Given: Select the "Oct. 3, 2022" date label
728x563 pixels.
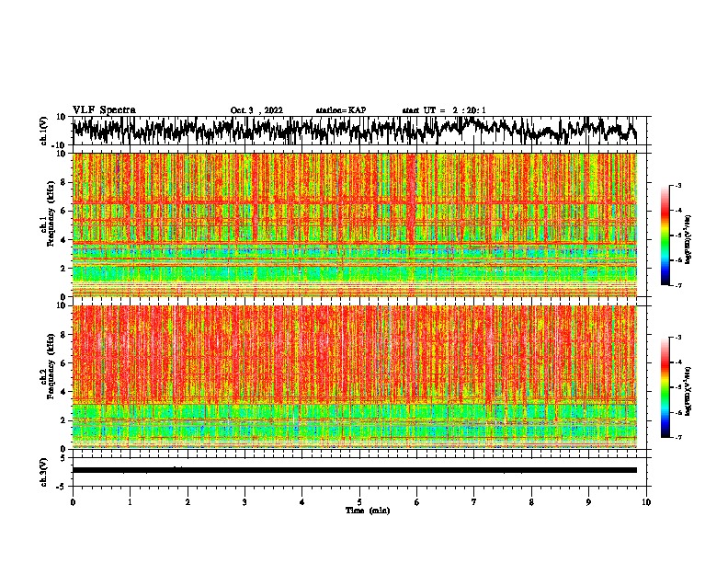Looking at the screenshot, I should click(x=256, y=110).
